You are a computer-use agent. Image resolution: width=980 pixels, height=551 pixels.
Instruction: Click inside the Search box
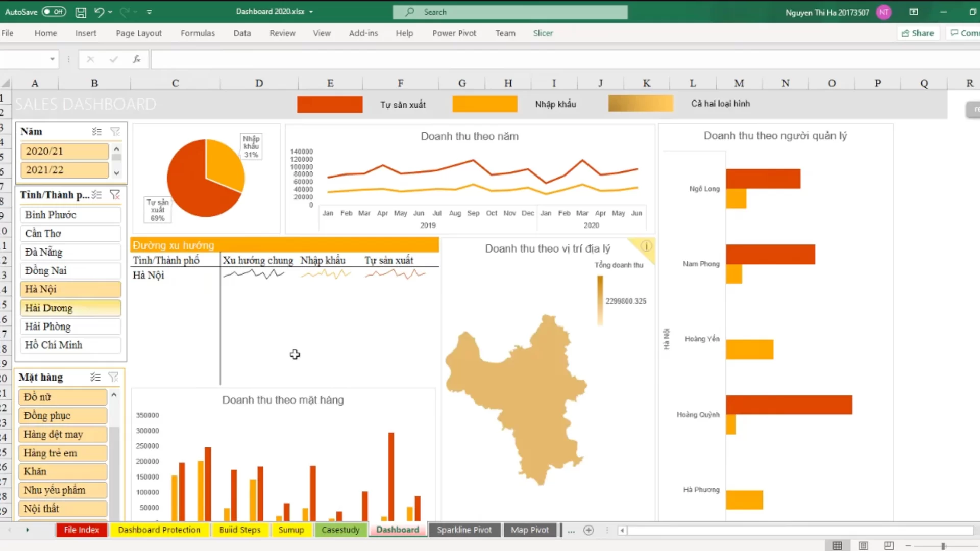pos(510,12)
